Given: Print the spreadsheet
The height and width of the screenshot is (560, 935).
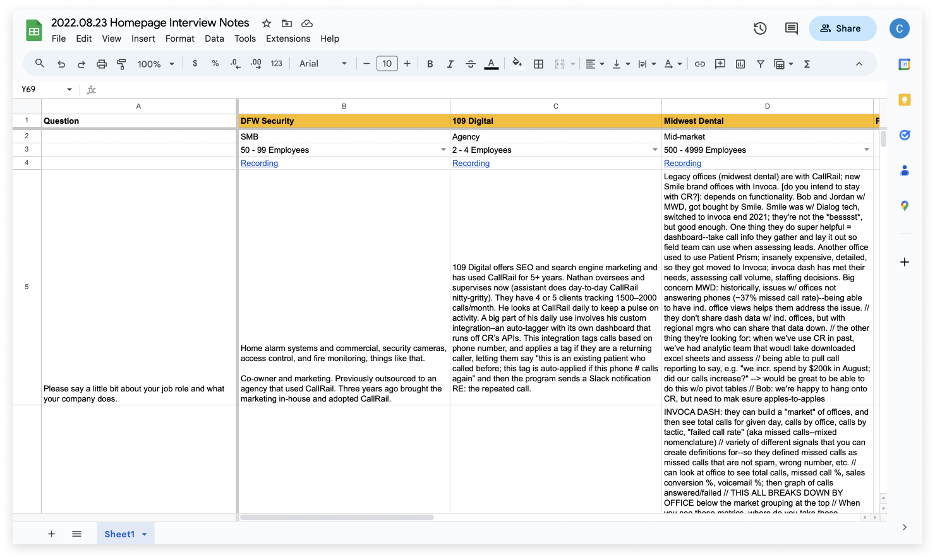Looking at the screenshot, I should pos(101,64).
